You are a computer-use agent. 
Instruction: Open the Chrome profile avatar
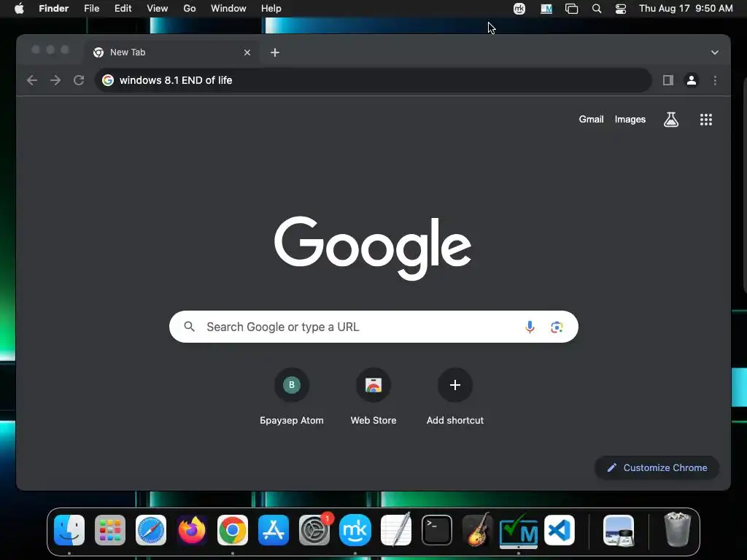[x=692, y=80]
